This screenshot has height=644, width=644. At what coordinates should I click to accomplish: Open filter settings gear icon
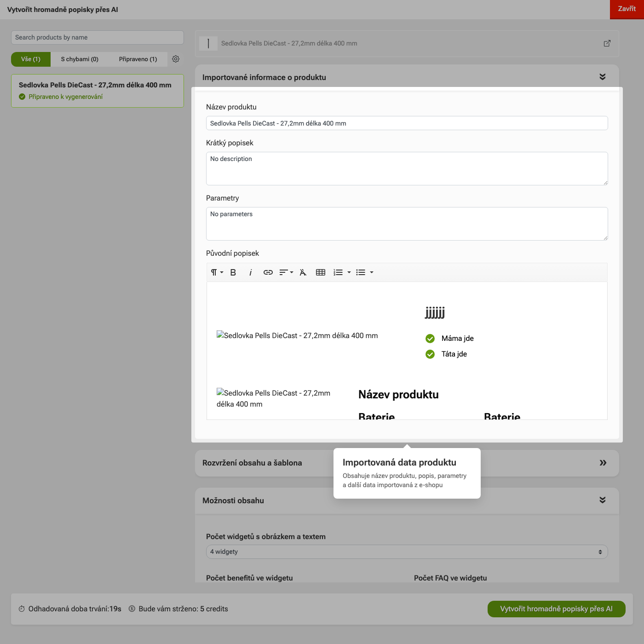click(176, 59)
